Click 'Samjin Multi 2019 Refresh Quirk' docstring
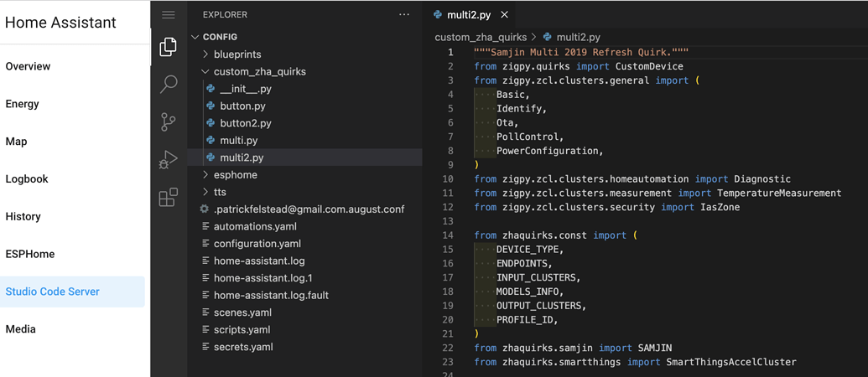The width and height of the screenshot is (868, 377). [581, 52]
